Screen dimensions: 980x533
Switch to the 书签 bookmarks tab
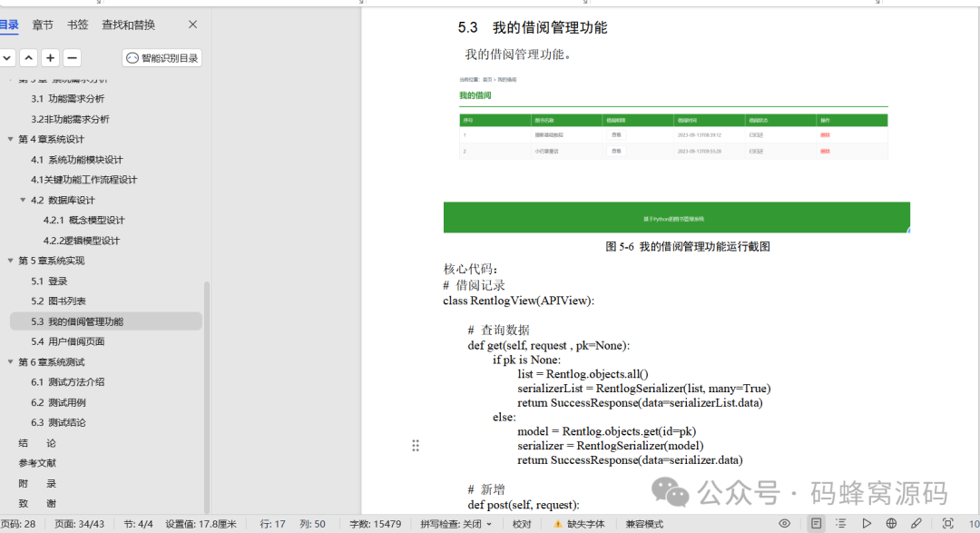pos(77,25)
